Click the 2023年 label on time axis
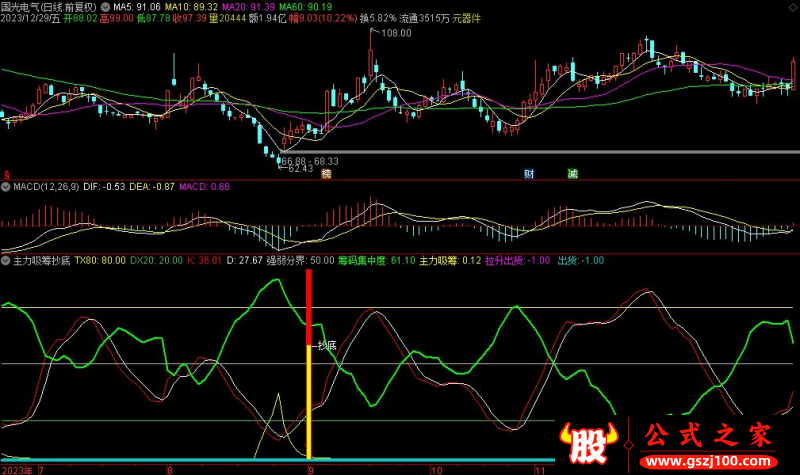Screen dimensions: 800x475 click(16, 470)
